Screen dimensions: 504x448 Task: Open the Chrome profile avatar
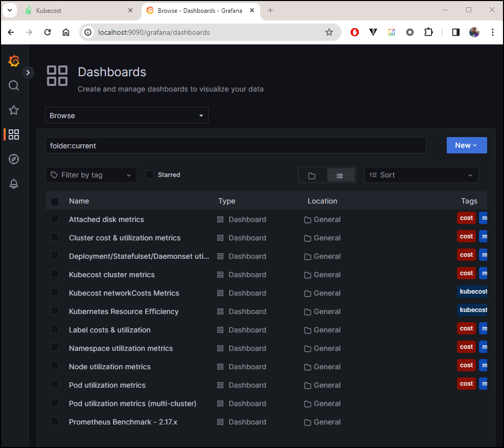(474, 32)
